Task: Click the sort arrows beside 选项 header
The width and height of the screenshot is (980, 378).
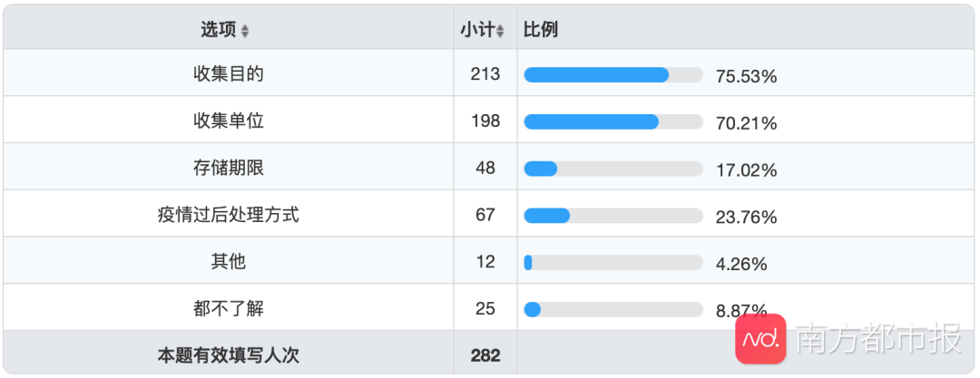Action: (x=245, y=31)
